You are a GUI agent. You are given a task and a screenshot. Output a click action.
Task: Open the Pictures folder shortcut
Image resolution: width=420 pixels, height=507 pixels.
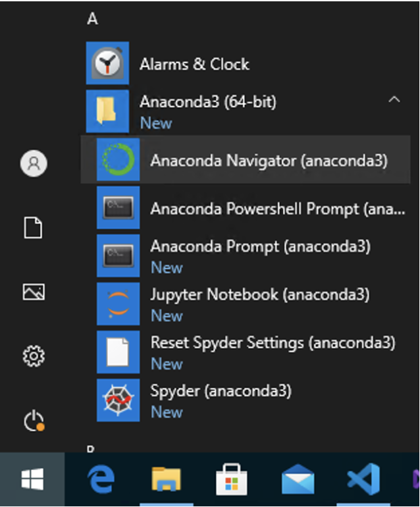34,292
